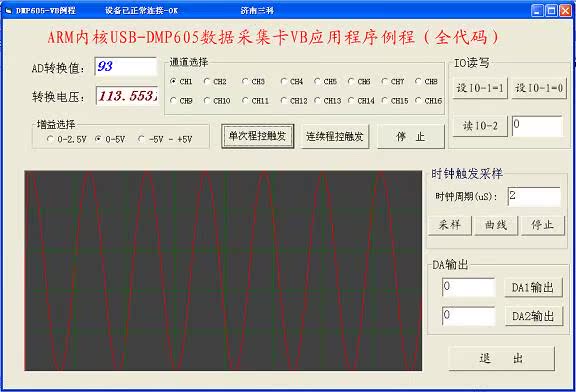Click the 设IO-1=1 button
Screen dimensions: 576x392
point(480,88)
